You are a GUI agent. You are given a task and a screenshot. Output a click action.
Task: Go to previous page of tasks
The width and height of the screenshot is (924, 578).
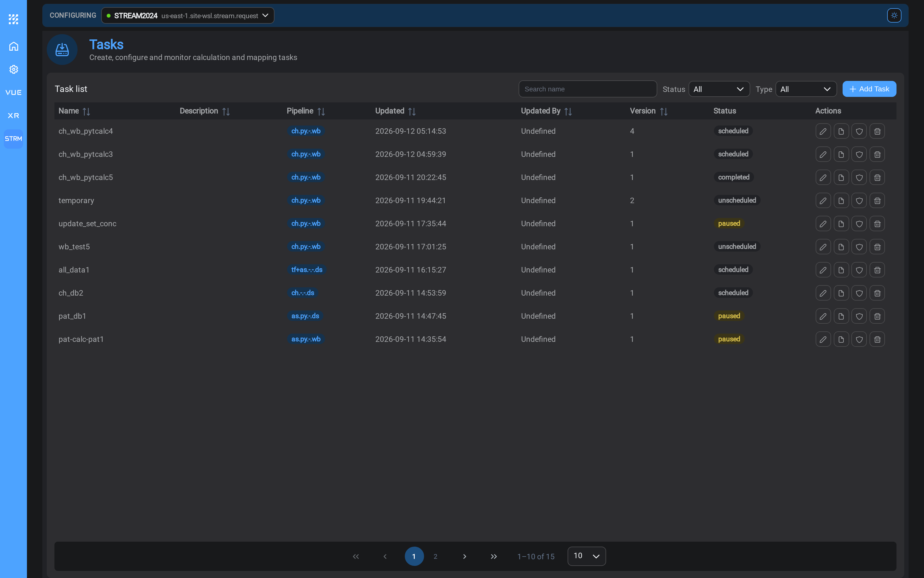tap(385, 556)
